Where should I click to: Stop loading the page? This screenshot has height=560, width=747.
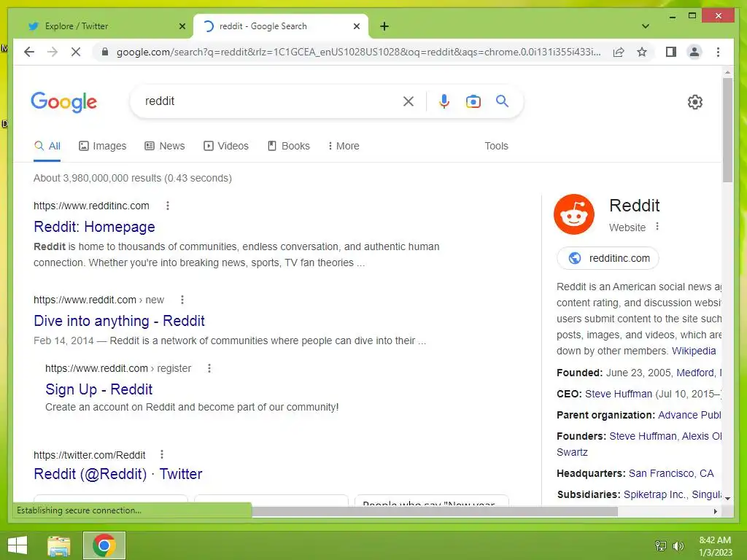click(x=76, y=52)
